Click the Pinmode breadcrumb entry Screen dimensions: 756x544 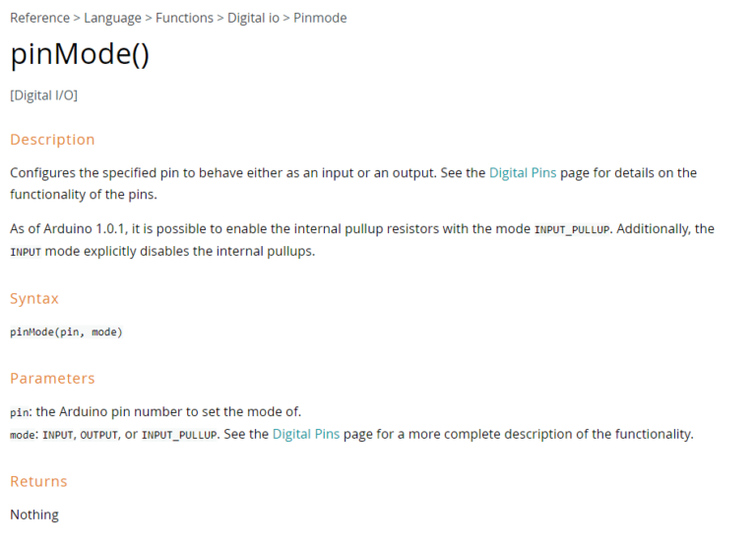coord(320,18)
